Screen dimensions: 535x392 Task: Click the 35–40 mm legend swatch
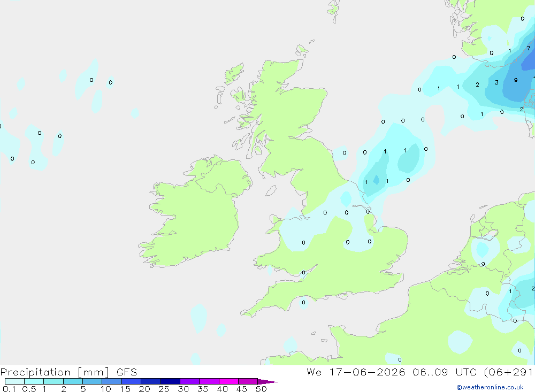point(209,381)
